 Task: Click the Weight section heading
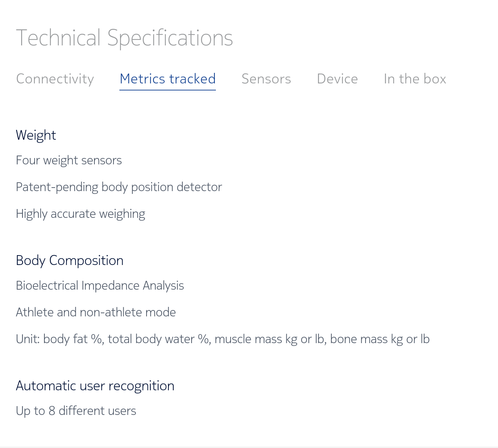point(36,135)
